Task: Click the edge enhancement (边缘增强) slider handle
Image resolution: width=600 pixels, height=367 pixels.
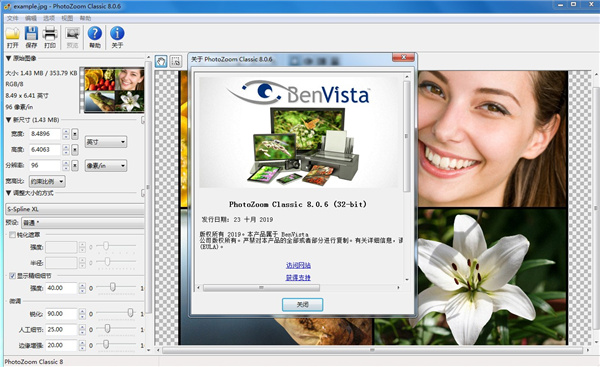Action: click(106, 344)
